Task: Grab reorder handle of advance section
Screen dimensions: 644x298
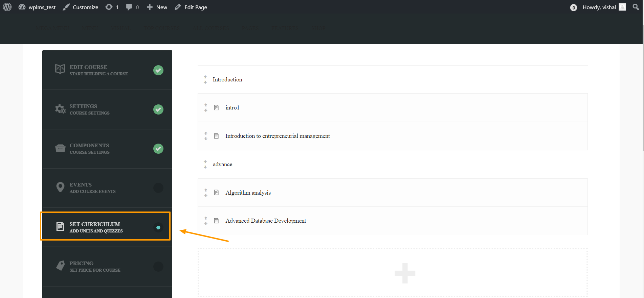Action: 205,164
